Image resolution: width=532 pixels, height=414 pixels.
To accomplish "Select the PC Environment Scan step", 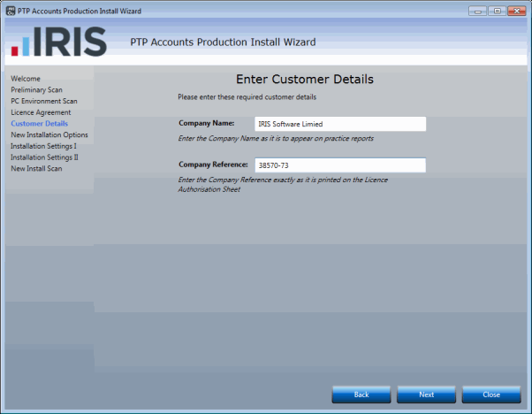I will click(x=44, y=101).
